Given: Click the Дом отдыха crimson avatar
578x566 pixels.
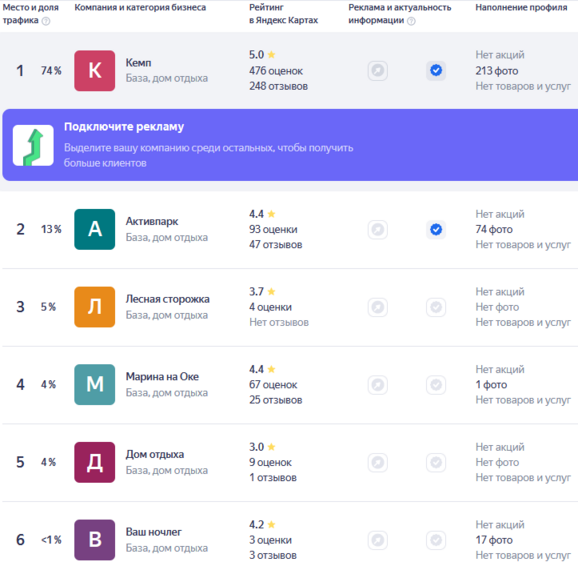Looking at the screenshot, I should (94, 462).
